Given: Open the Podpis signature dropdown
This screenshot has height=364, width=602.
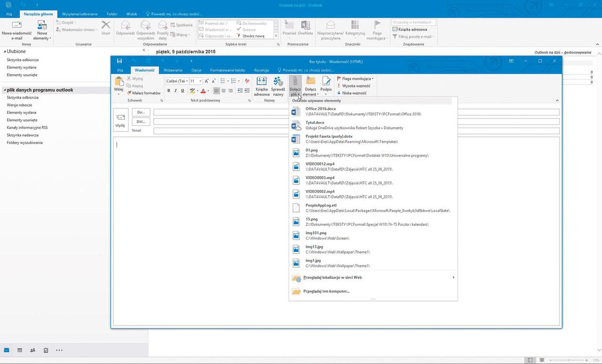Looking at the screenshot, I should (x=326, y=87).
